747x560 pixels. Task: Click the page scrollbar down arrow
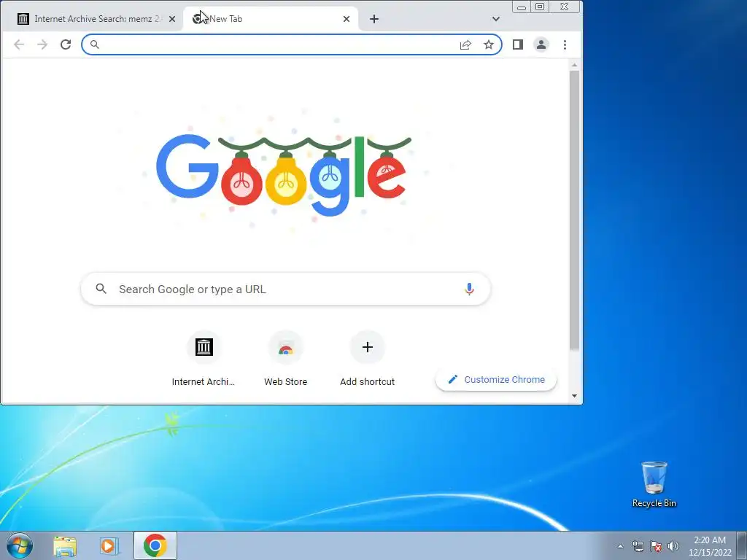574,396
